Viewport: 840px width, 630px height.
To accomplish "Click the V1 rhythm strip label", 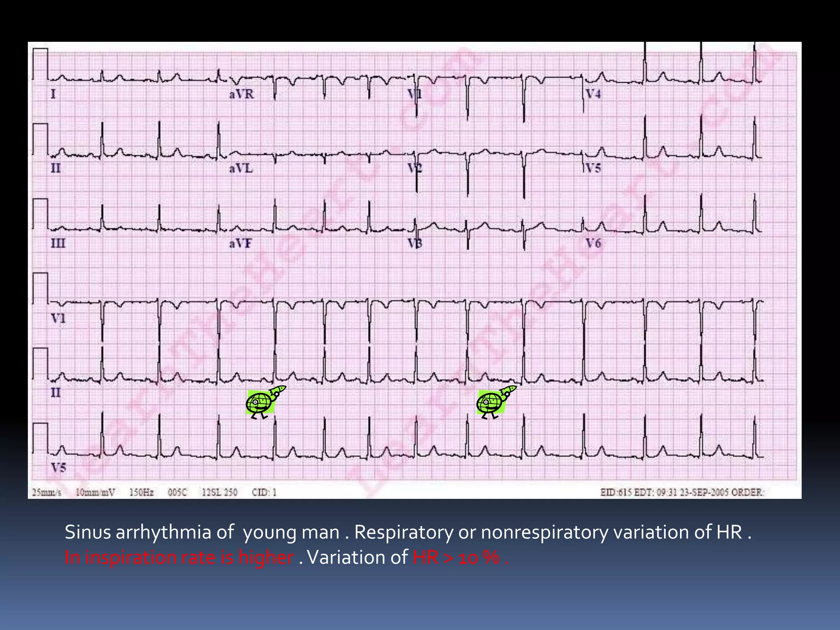I will [x=58, y=318].
